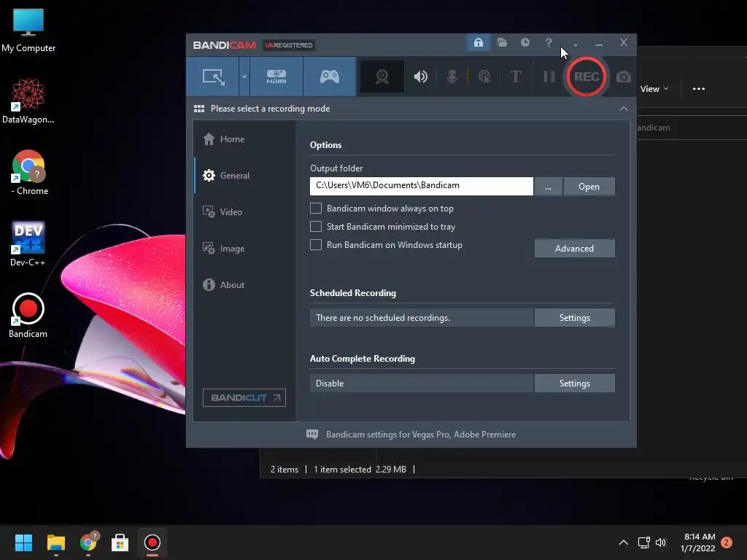Click the network icon in system tray
The width and height of the screenshot is (747, 560).
point(643,542)
